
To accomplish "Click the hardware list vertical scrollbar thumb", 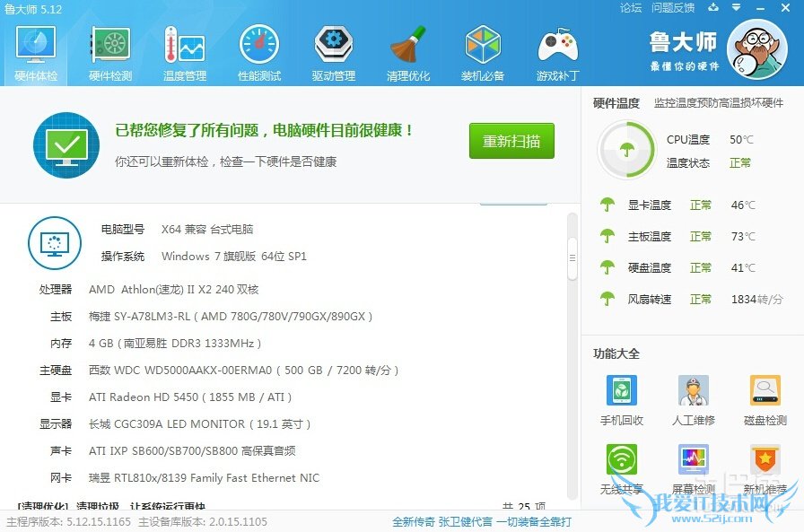I will tap(572, 258).
